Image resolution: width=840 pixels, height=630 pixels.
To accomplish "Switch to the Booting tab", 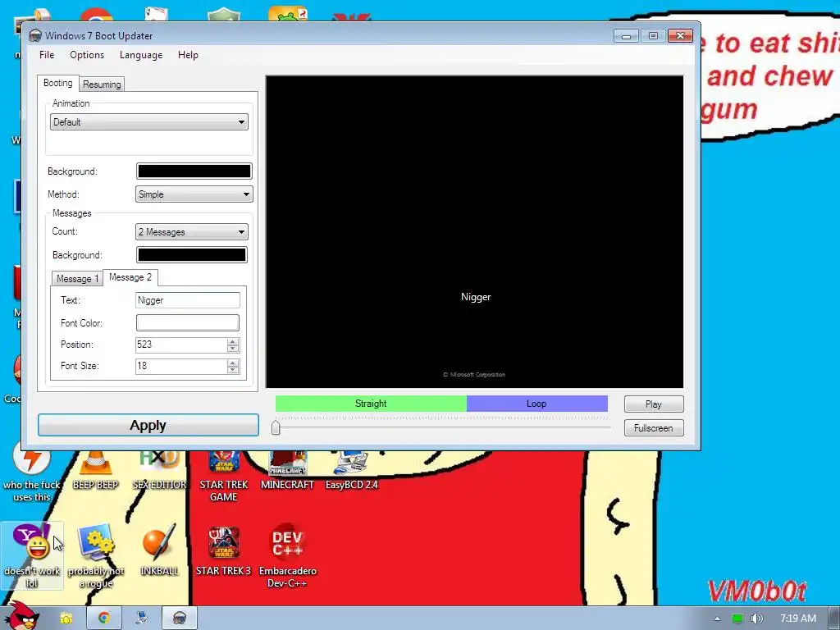I will coord(58,83).
